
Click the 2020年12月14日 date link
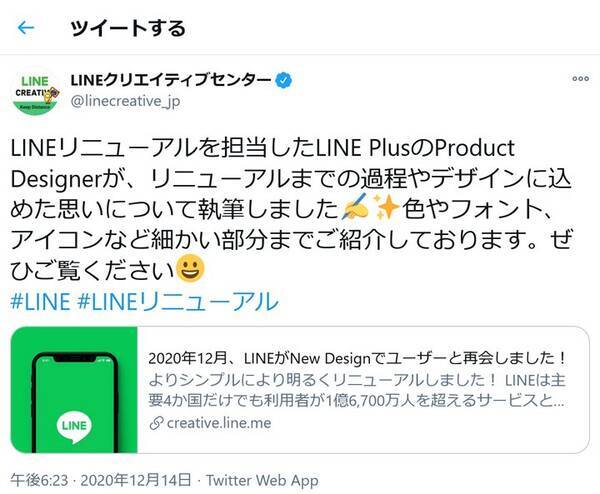(136, 480)
